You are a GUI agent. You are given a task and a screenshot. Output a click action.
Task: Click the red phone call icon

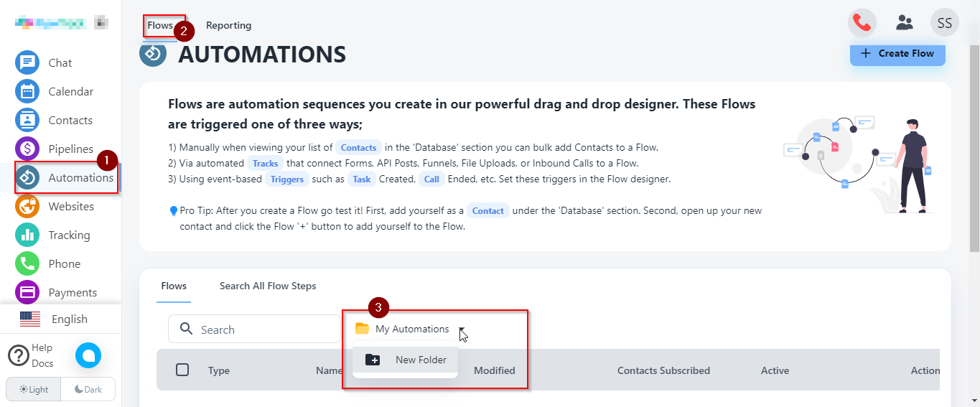pyautogui.click(x=862, y=23)
